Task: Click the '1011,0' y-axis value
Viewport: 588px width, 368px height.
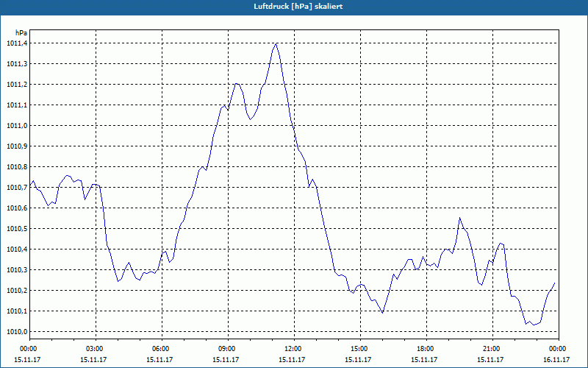Action: [17, 126]
